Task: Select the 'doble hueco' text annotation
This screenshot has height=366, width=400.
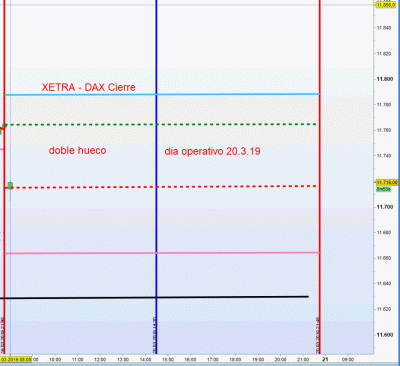Action: [x=77, y=150]
